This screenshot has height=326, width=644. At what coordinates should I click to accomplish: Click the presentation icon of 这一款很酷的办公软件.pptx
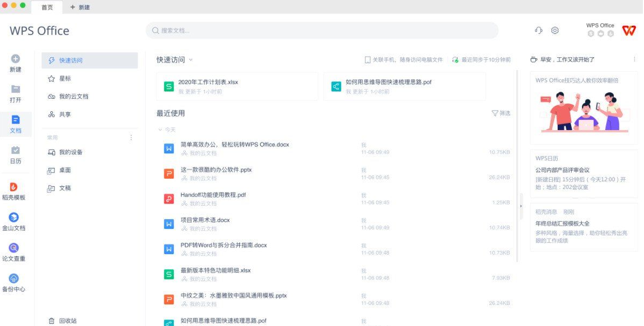click(x=169, y=174)
